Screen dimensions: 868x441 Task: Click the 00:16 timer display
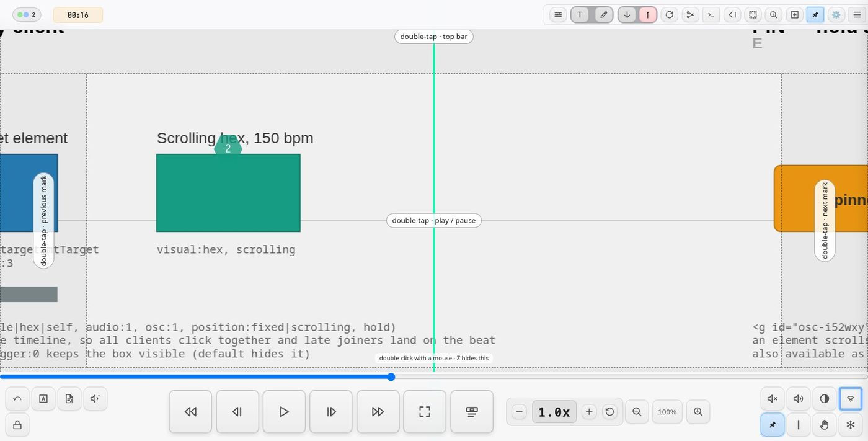[78, 15]
